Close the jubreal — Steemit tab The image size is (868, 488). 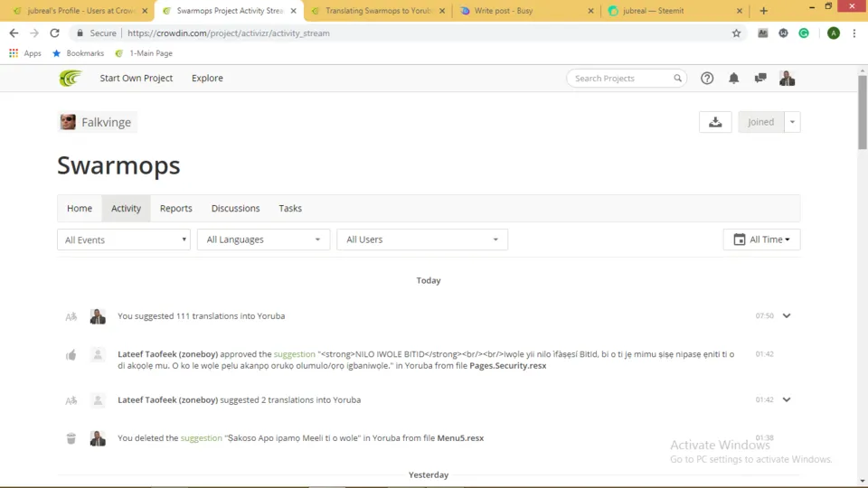pyautogui.click(x=739, y=11)
